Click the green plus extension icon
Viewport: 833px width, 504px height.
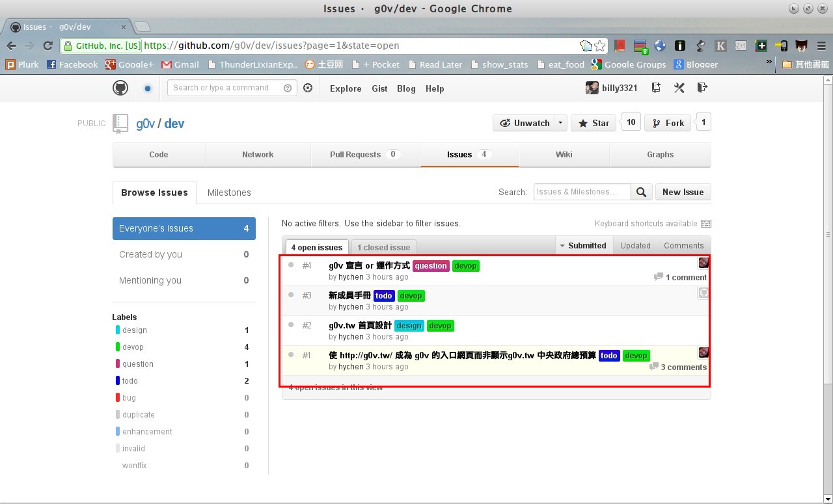[x=761, y=46]
